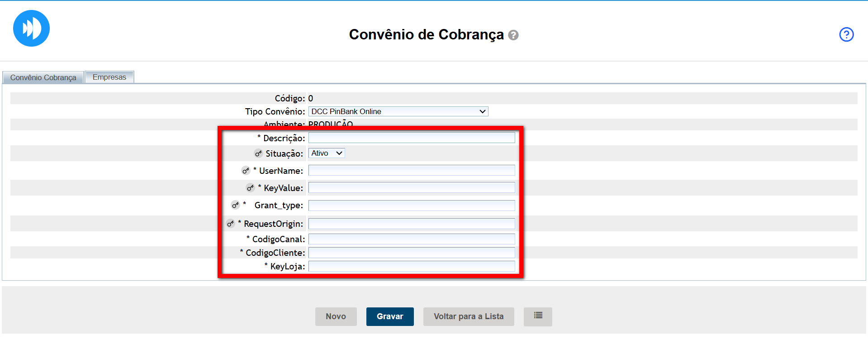The width and height of the screenshot is (868, 340).
Task: Focus the Descrição text field
Action: (x=411, y=138)
